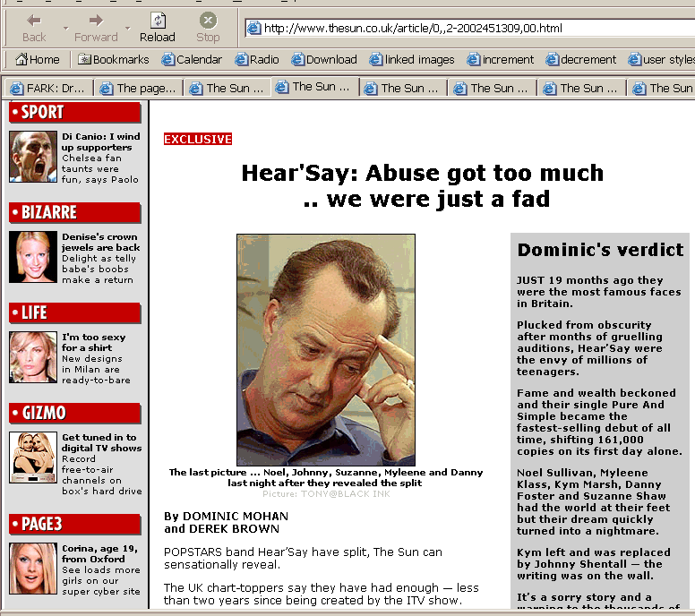Click 'JUST 19 months ago' sidebar paragraph
This screenshot has width=695, height=616.
click(x=599, y=292)
